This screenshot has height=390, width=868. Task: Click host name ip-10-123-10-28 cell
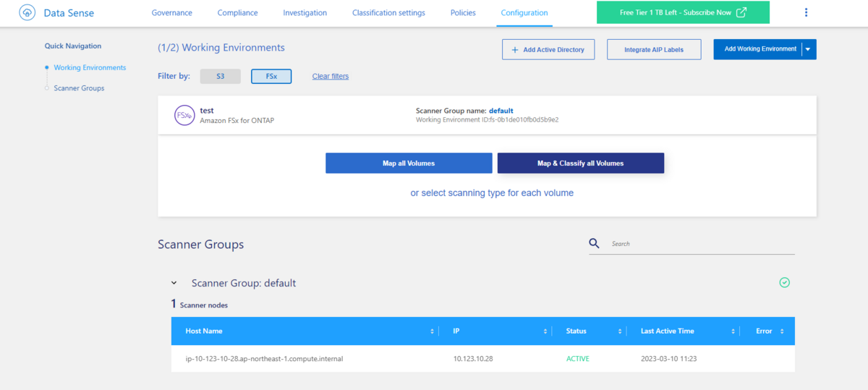click(x=264, y=359)
